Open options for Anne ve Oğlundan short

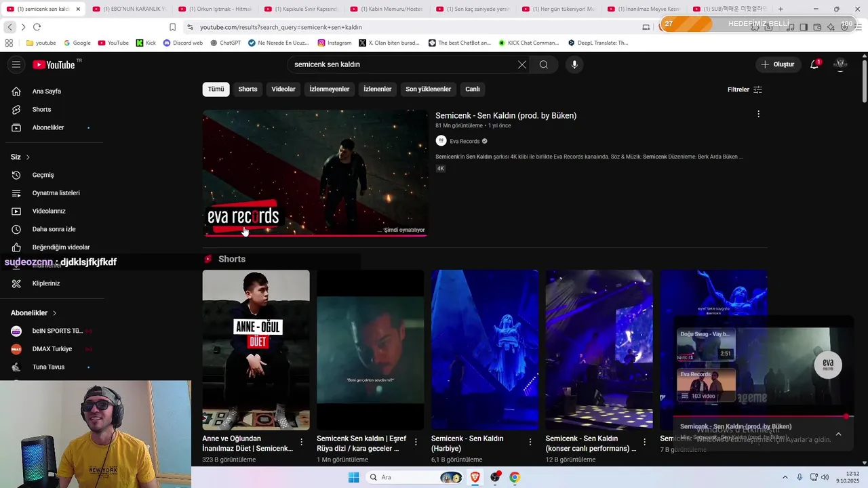(x=302, y=442)
